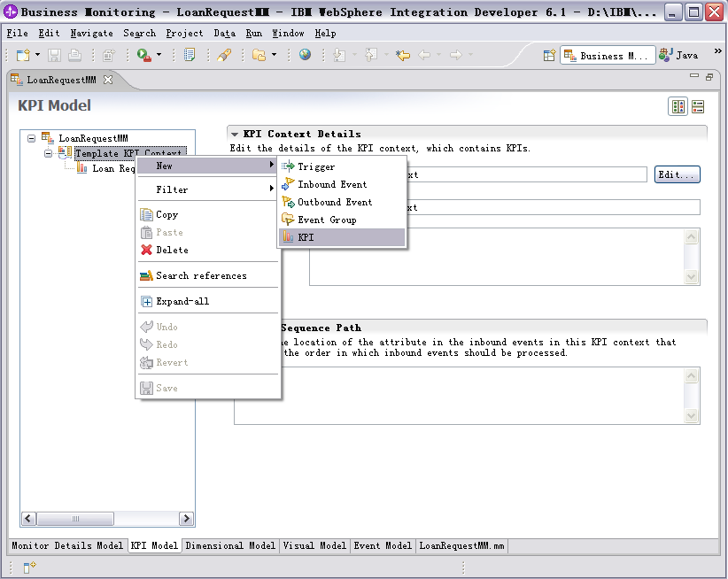Click the Run/Debug launch toolbar icon

144,55
